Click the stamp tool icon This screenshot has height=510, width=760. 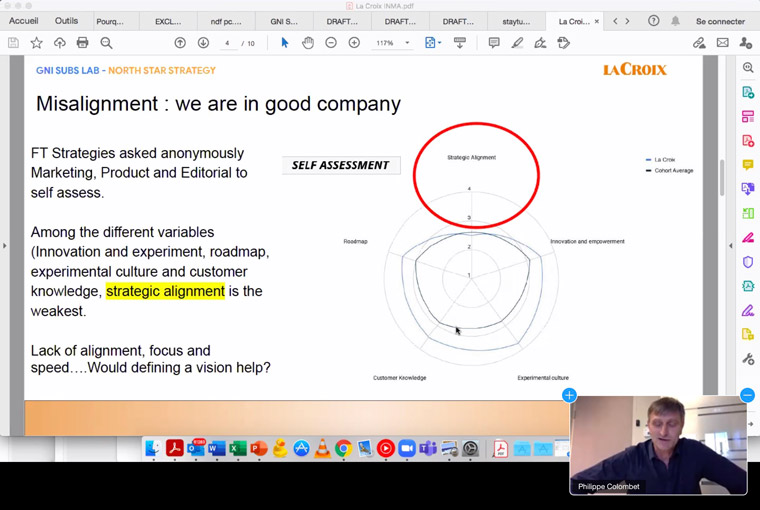563,43
